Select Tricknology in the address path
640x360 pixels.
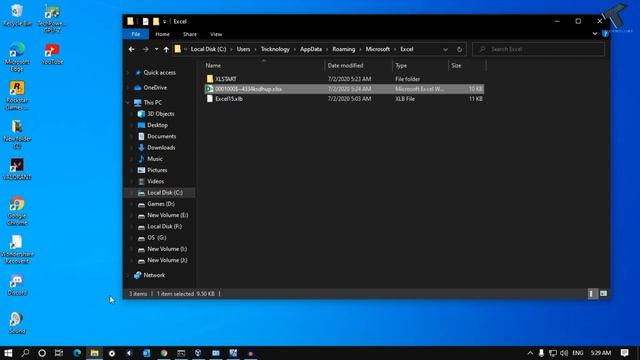pyautogui.click(x=275, y=49)
